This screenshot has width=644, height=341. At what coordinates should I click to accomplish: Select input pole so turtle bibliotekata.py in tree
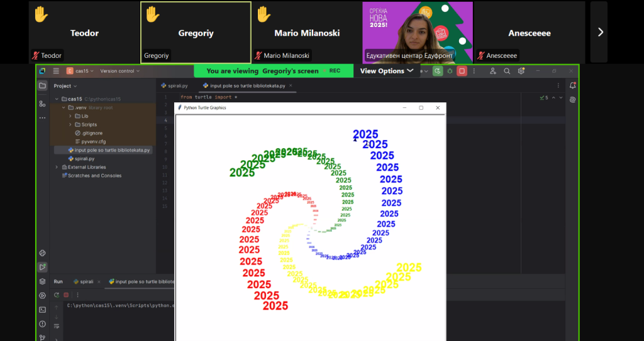109,150
